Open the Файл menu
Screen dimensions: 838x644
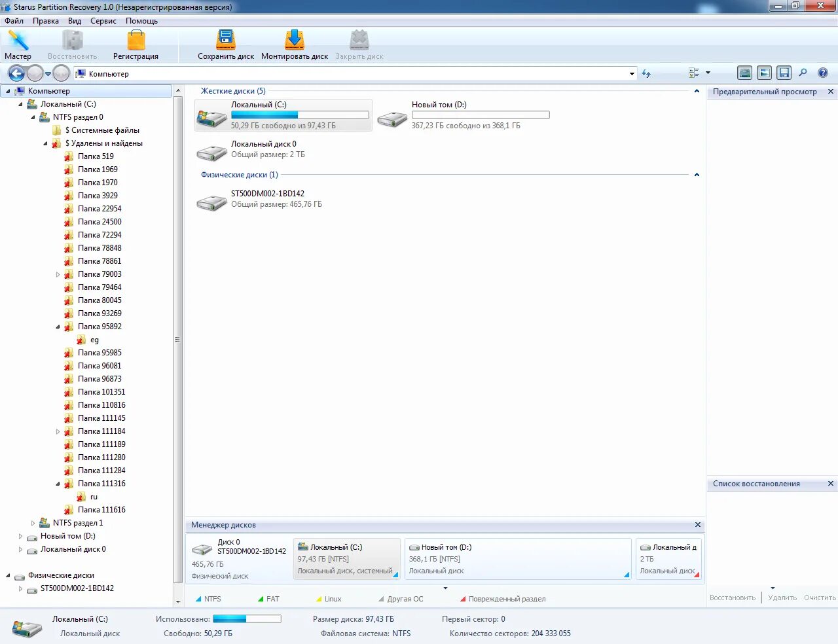[x=14, y=21]
